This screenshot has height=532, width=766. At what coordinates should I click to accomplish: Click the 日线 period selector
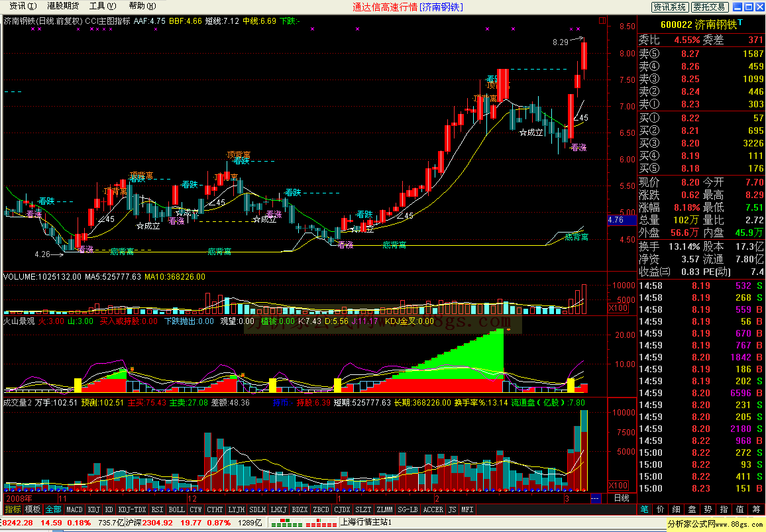pos(622,498)
